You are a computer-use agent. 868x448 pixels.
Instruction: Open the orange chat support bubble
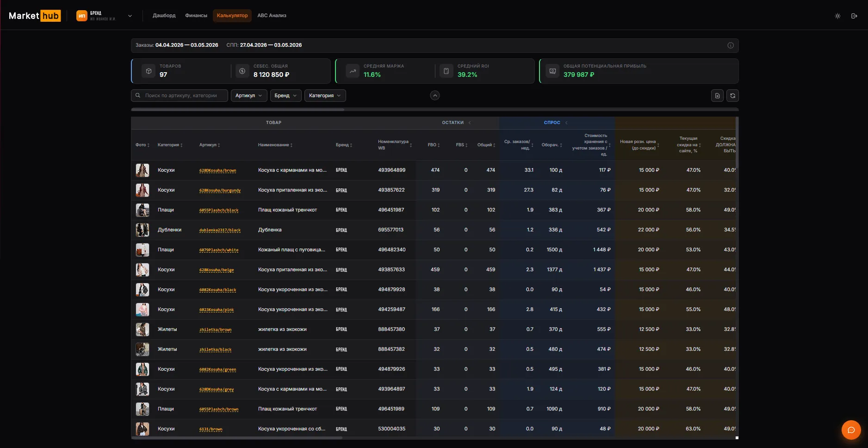(851, 430)
